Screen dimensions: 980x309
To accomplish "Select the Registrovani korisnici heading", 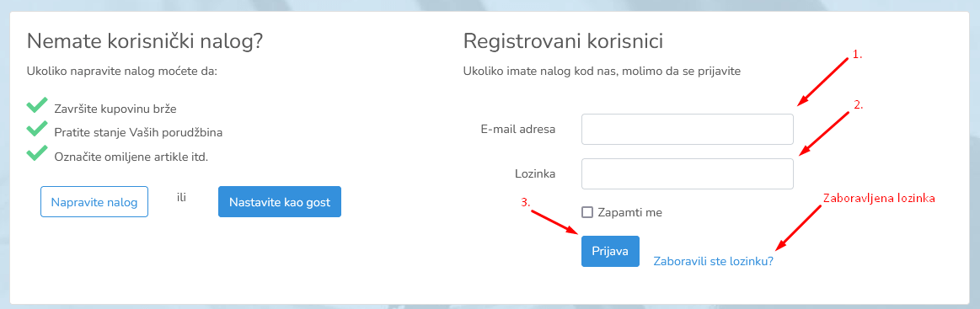I will coord(563,42).
